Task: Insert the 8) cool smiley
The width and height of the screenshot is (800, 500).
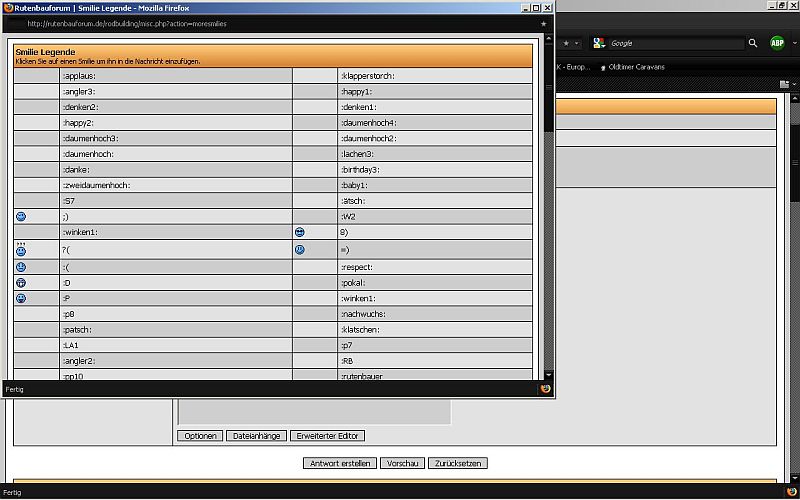Action: pyautogui.click(x=299, y=232)
